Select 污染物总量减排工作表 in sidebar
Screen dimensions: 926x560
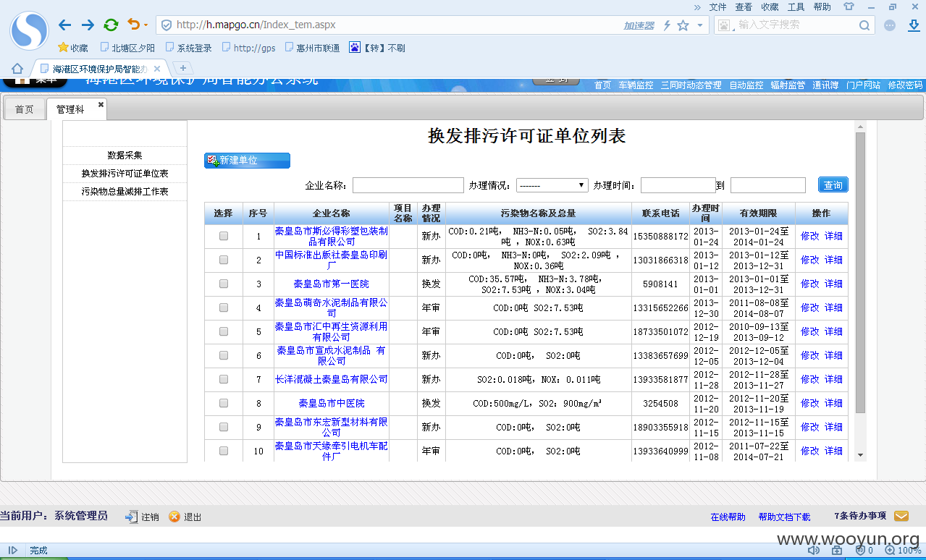(125, 192)
